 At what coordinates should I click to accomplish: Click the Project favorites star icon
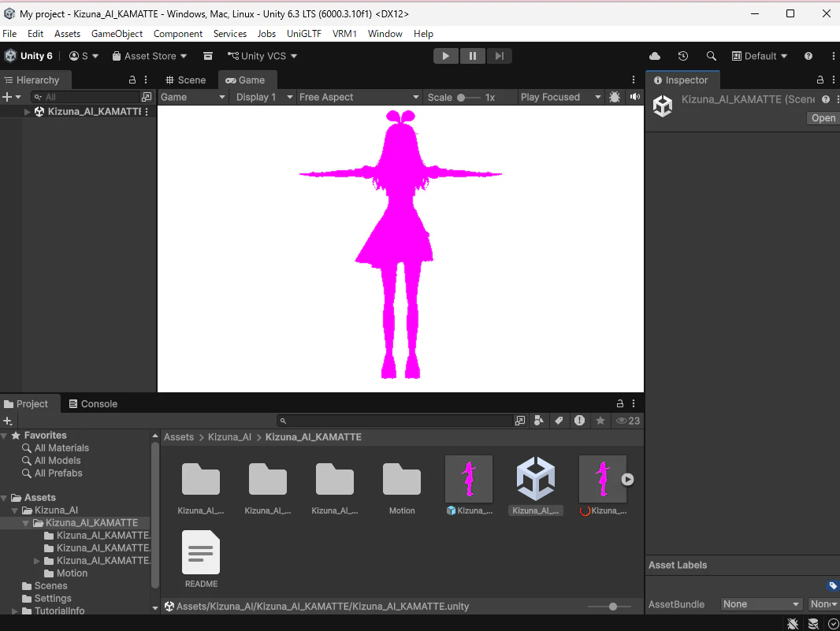tap(600, 421)
